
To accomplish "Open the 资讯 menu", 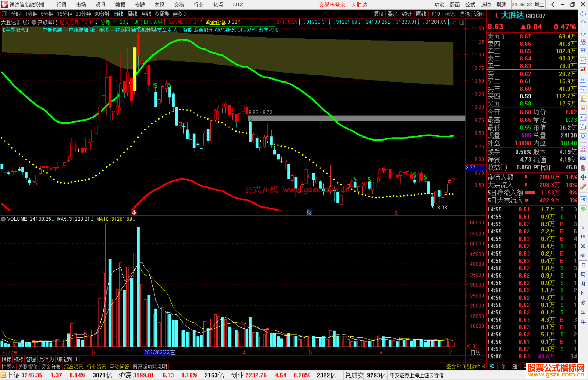I will coord(100,5).
